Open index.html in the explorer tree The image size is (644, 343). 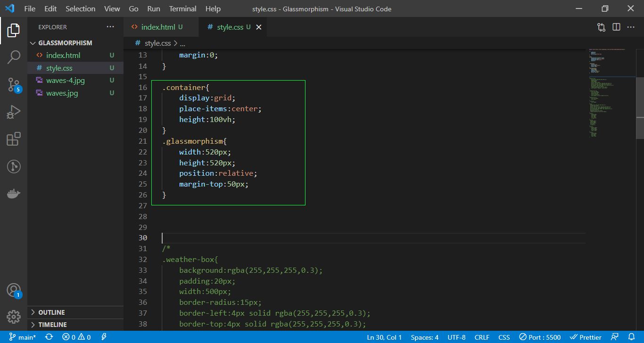point(75,55)
